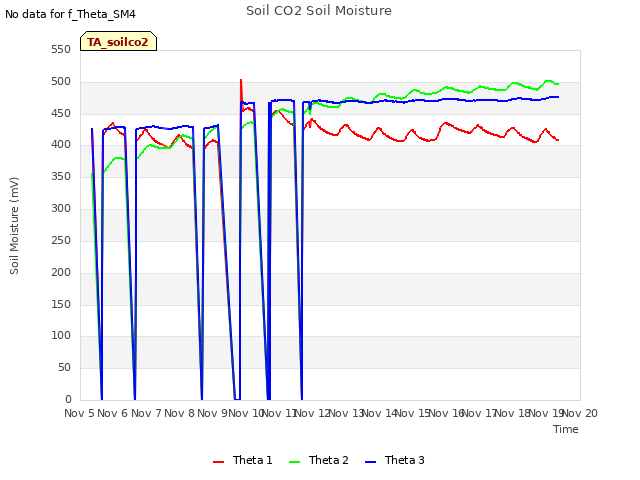Click the 100 y-axis tick label
The width and height of the screenshot is (640, 480).
click(x=61, y=336)
